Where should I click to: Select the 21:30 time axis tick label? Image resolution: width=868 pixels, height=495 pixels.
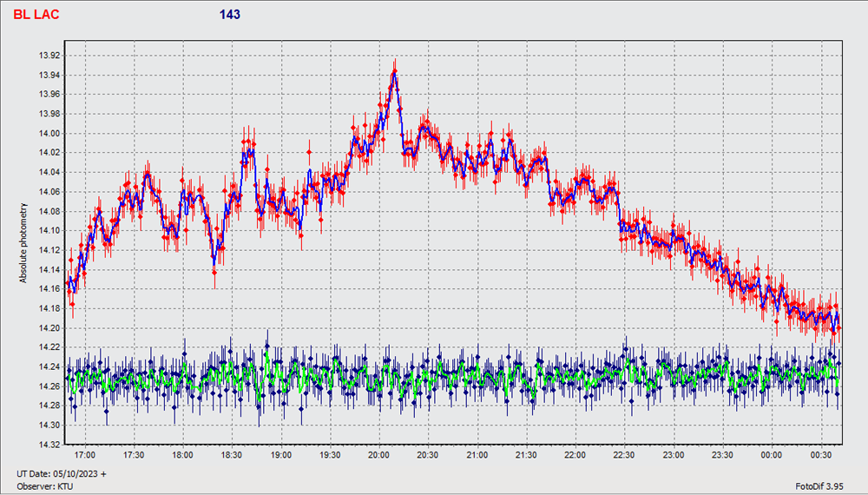(x=526, y=454)
